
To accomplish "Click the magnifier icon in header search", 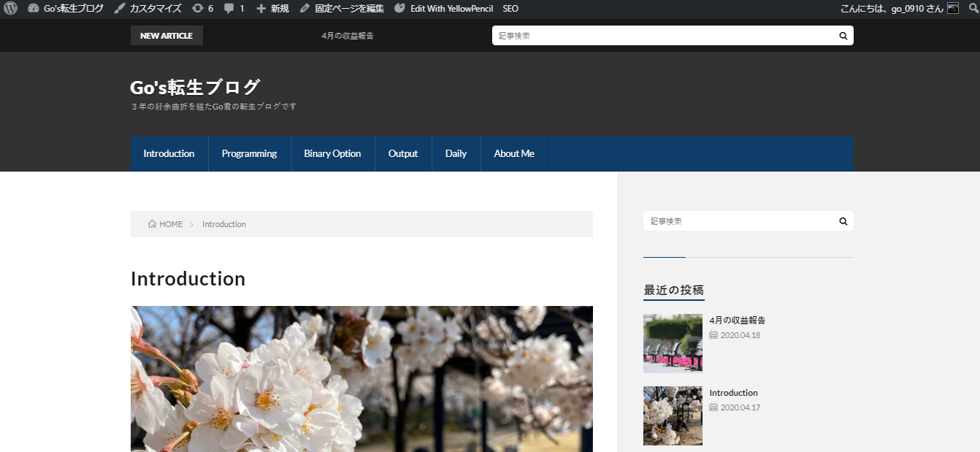I will point(843,36).
